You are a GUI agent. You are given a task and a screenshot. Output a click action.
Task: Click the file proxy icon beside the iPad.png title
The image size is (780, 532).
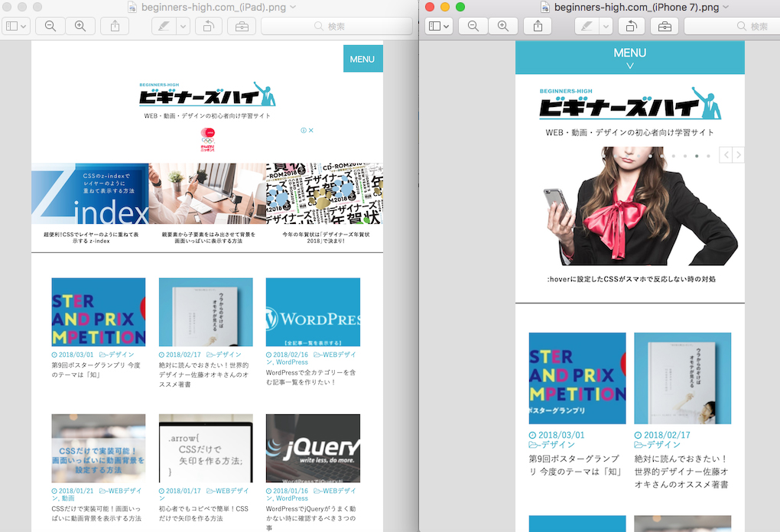132,7
